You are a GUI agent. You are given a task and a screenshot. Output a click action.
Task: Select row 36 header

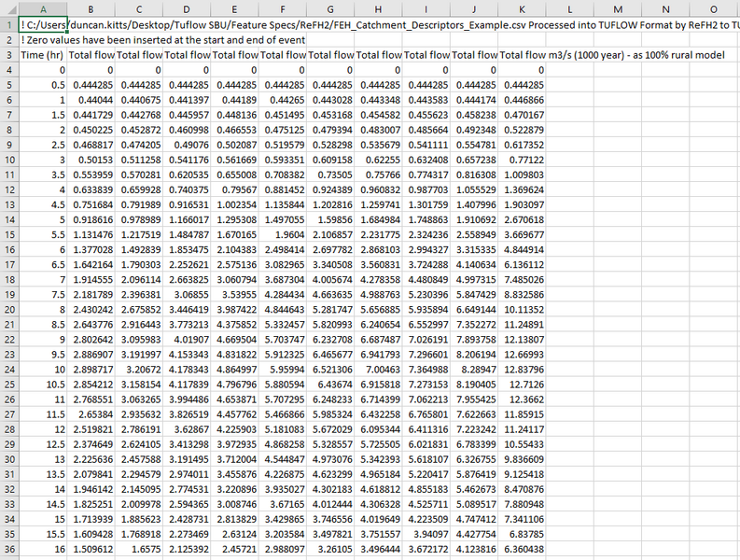[x=8, y=551]
